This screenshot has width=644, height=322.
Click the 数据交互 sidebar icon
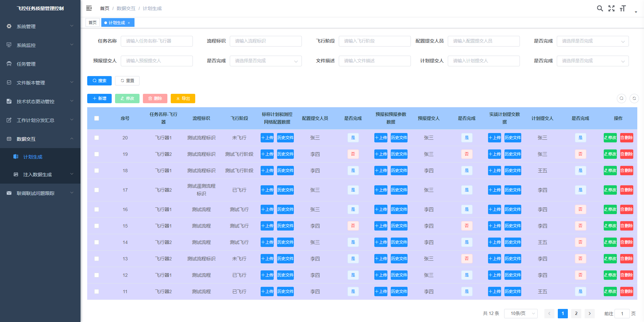(x=9, y=139)
